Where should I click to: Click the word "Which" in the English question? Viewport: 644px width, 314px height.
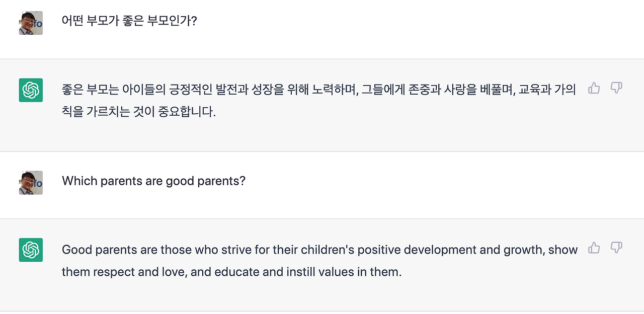tap(79, 181)
